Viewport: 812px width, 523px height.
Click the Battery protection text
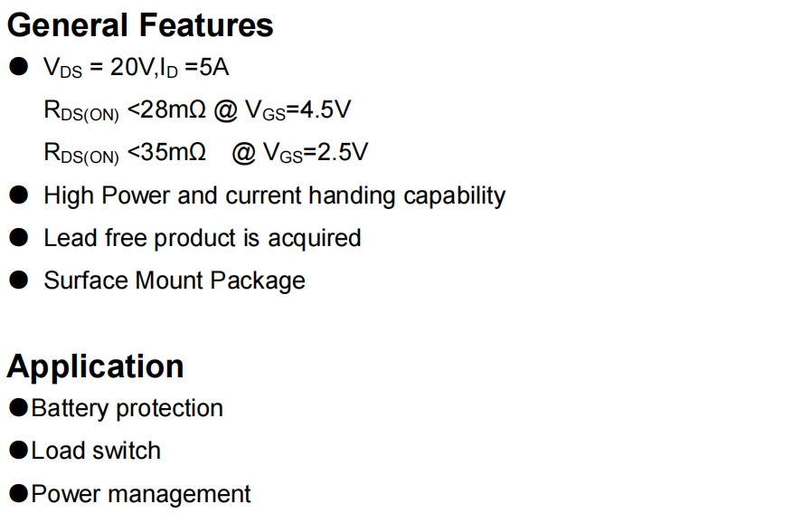pos(127,408)
